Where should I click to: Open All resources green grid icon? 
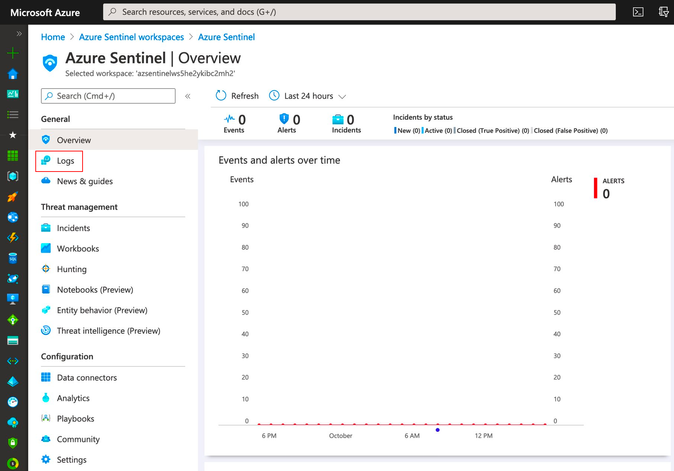click(x=13, y=156)
